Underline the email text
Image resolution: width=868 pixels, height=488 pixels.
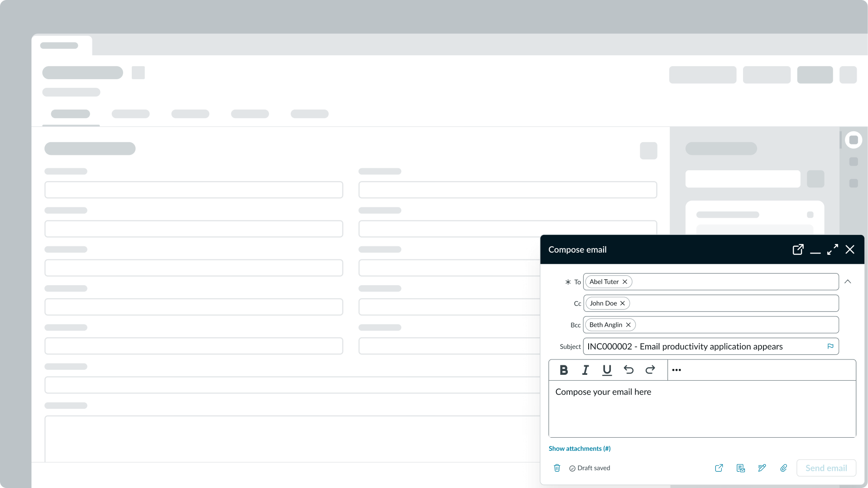click(607, 370)
